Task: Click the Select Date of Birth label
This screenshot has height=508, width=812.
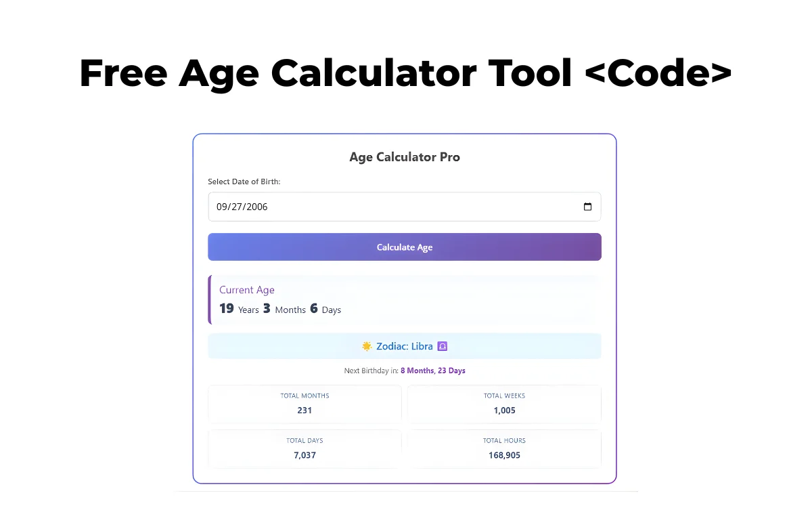Action: [x=244, y=182]
